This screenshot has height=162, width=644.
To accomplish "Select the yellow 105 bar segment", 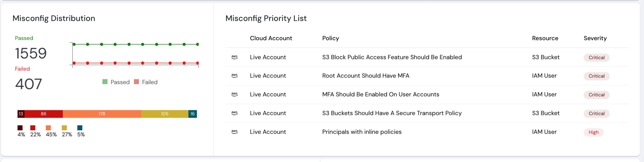I will pyautogui.click(x=165, y=114).
